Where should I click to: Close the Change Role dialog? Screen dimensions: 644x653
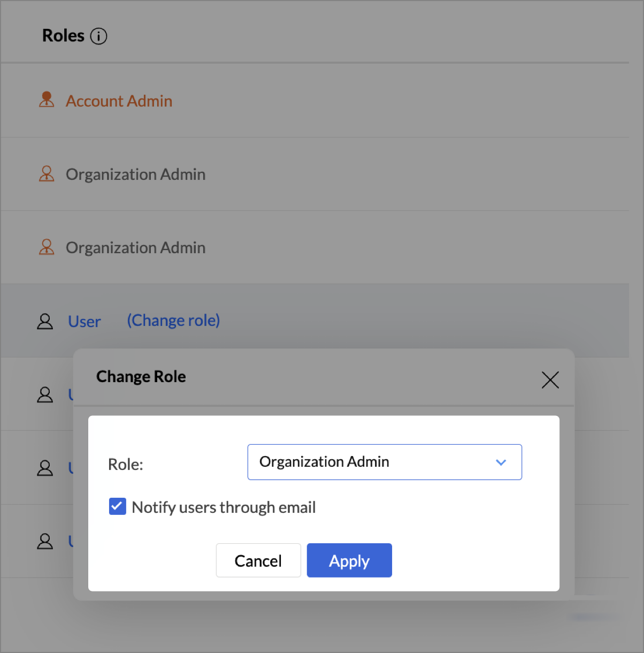click(550, 380)
